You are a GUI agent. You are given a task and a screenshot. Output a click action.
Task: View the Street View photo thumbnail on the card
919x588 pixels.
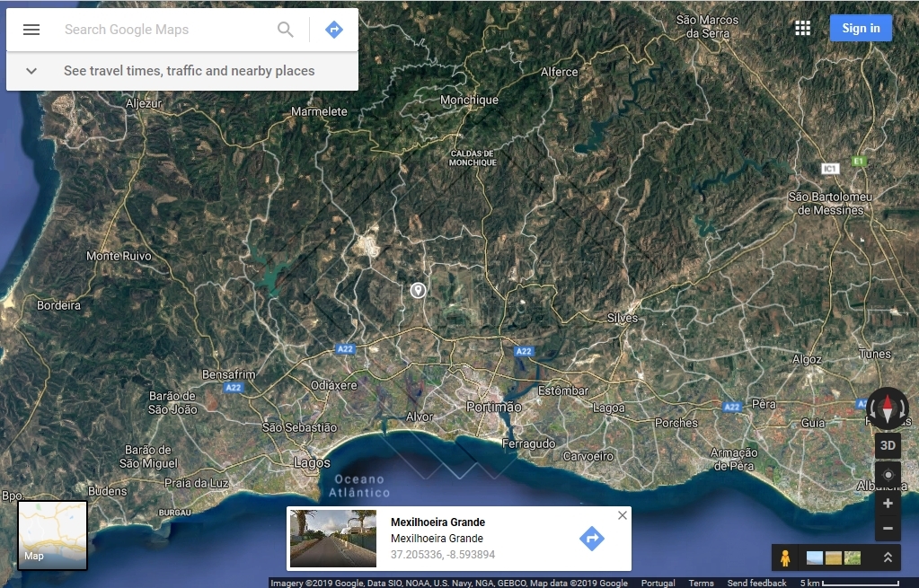[x=333, y=539]
